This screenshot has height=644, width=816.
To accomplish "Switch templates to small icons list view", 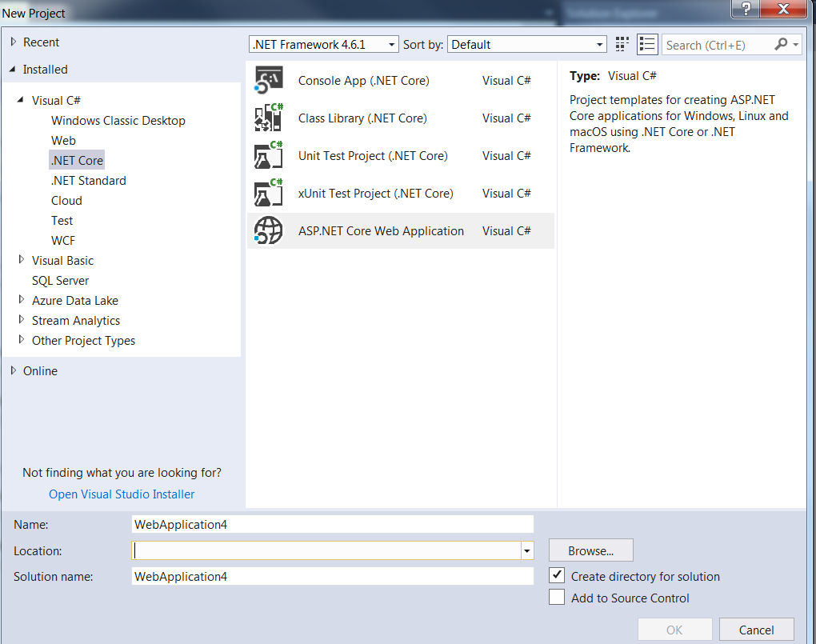I will click(647, 44).
